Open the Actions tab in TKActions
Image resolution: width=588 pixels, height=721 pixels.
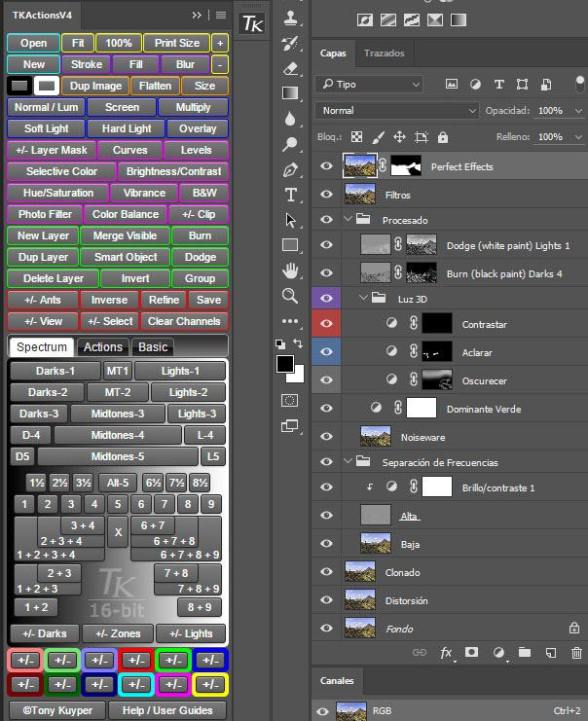coord(103,346)
